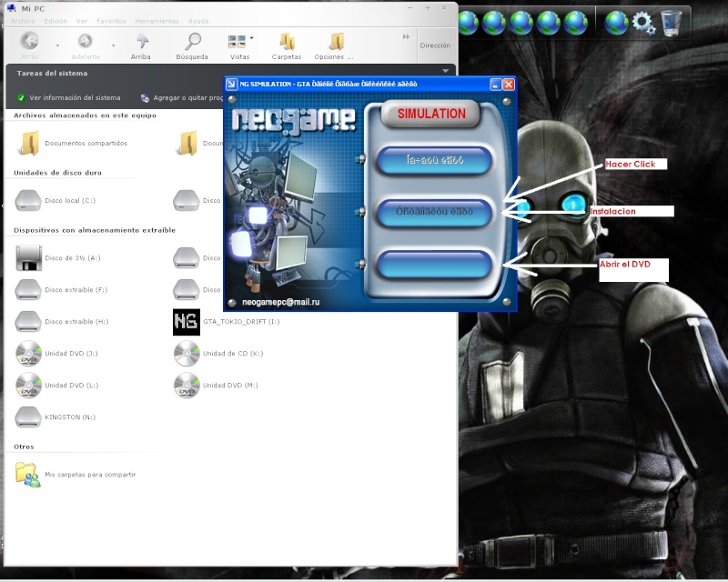Open the Vistas dropdown arrow
Viewport: 728px width, 582px height.
[252, 38]
